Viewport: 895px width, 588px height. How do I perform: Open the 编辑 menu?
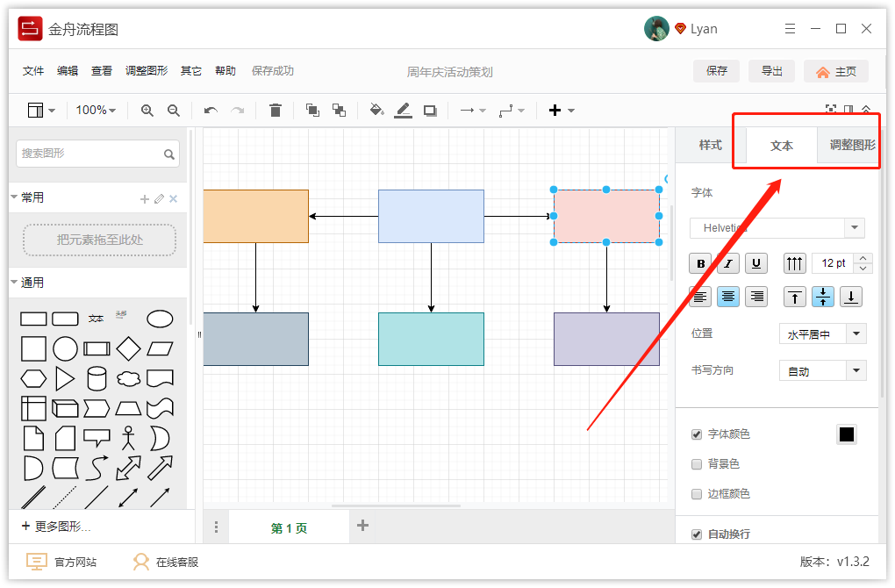pos(68,70)
